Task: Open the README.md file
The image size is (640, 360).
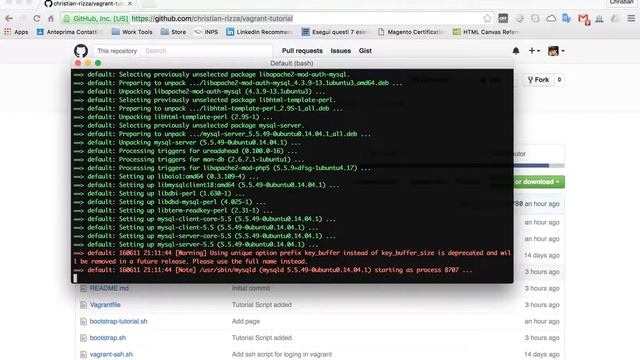Action: (109, 288)
